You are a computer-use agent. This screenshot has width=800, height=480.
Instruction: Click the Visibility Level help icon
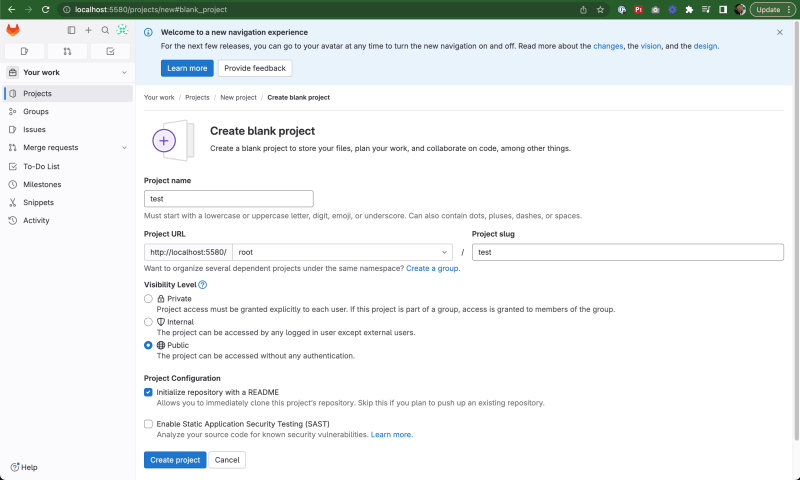click(203, 285)
